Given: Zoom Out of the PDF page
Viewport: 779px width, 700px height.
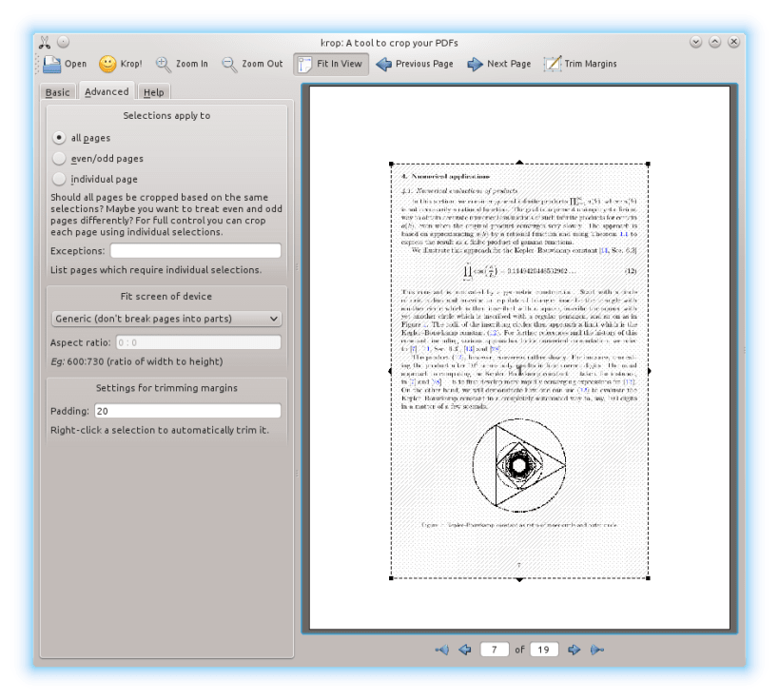Looking at the screenshot, I should click(252, 64).
